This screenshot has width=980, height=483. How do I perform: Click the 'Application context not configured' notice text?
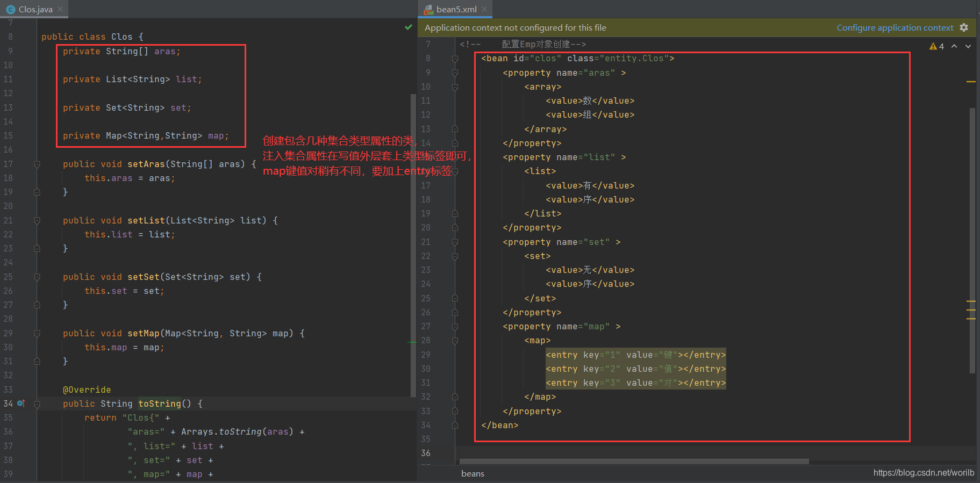tap(516, 27)
